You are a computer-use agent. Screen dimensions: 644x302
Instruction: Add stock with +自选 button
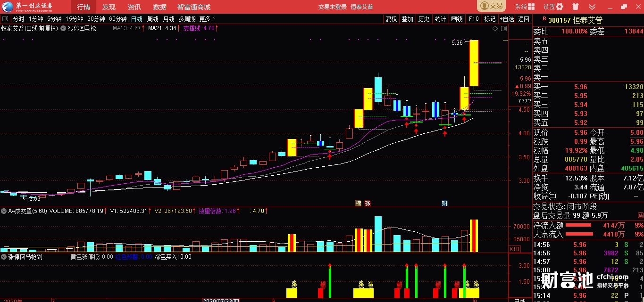pyautogui.click(x=506, y=19)
